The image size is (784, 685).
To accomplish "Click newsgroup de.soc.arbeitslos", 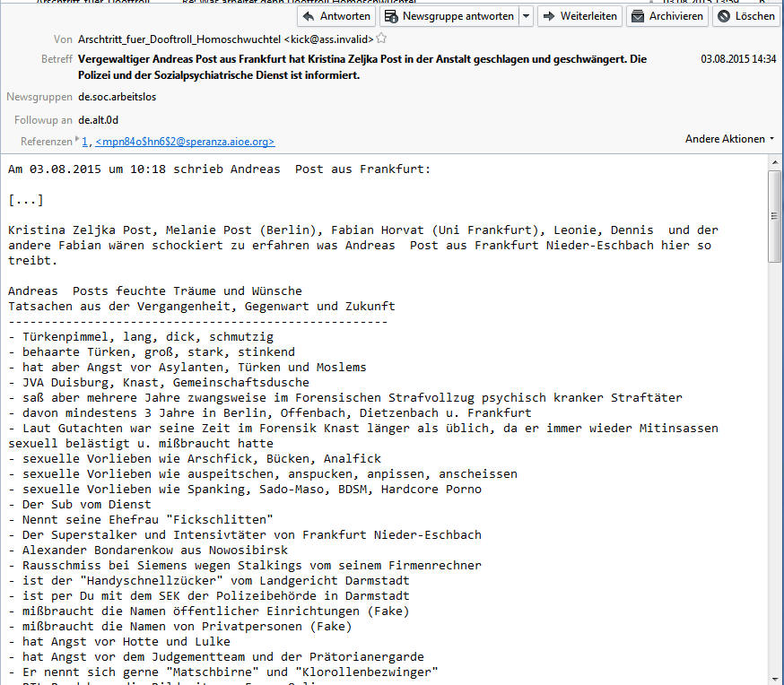I will click(117, 97).
